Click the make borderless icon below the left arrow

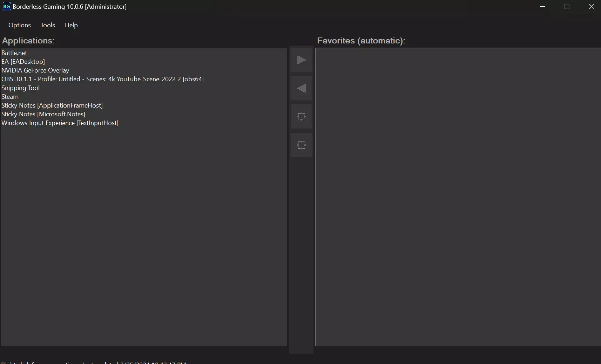302,117
